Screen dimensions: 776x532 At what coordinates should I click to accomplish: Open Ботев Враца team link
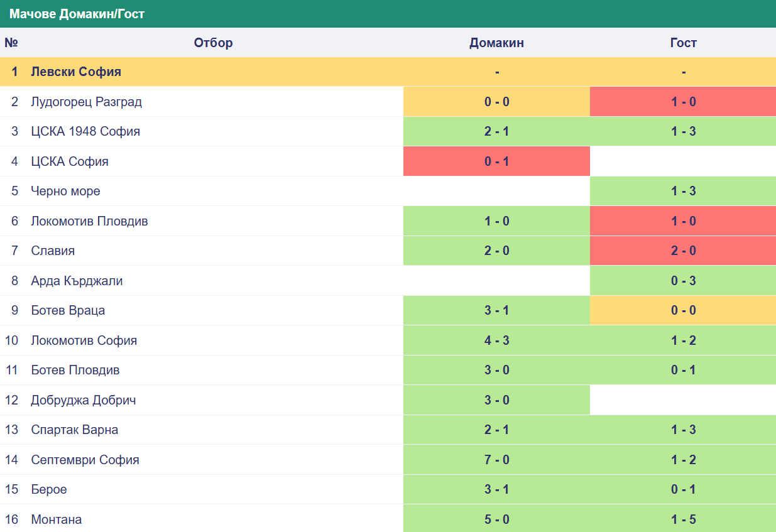[x=68, y=310]
